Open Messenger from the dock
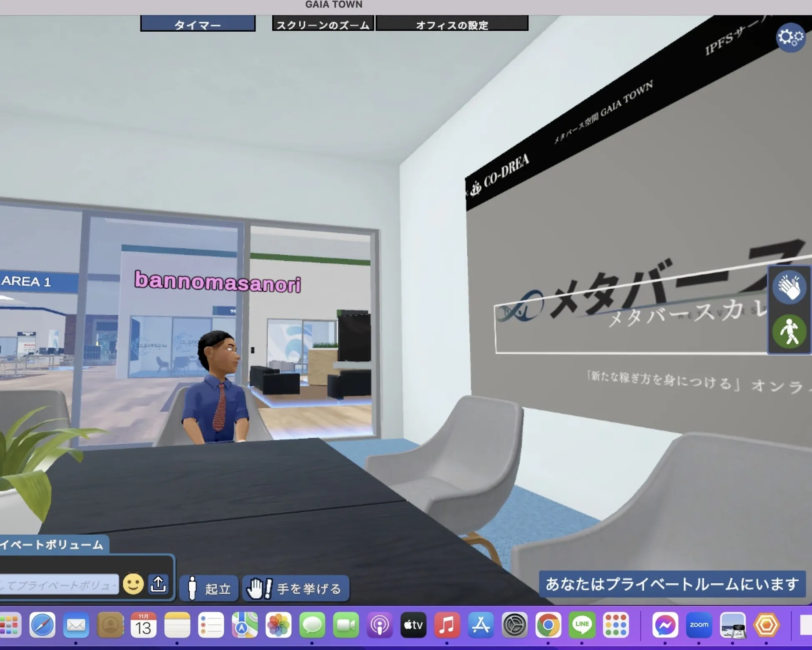This screenshot has width=812, height=650. coord(665,625)
